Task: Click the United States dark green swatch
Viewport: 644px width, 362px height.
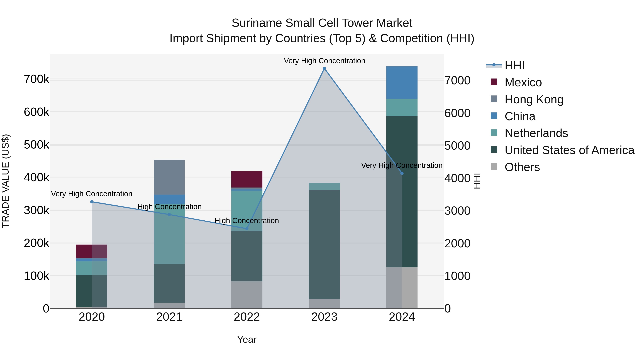Action: click(x=494, y=150)
